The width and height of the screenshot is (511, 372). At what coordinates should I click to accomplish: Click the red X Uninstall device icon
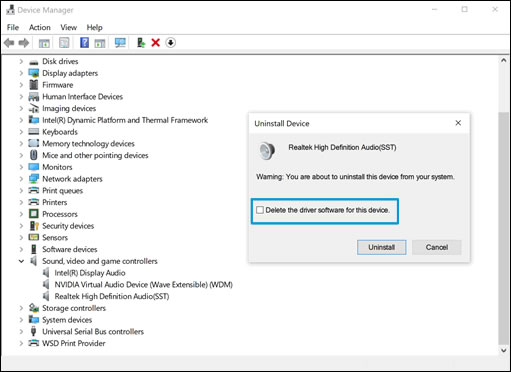[155, 43]
